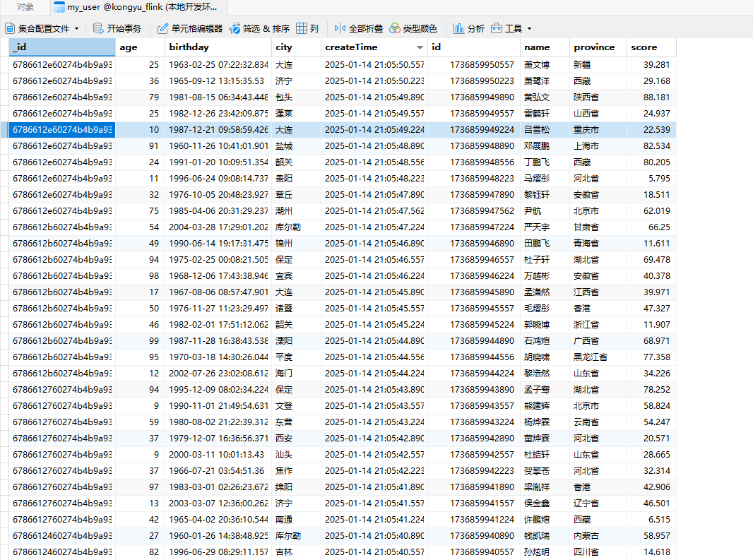Select the row with name 萧文博
The width and height of the screenshot is (753, 560).
tap(536, 64)
